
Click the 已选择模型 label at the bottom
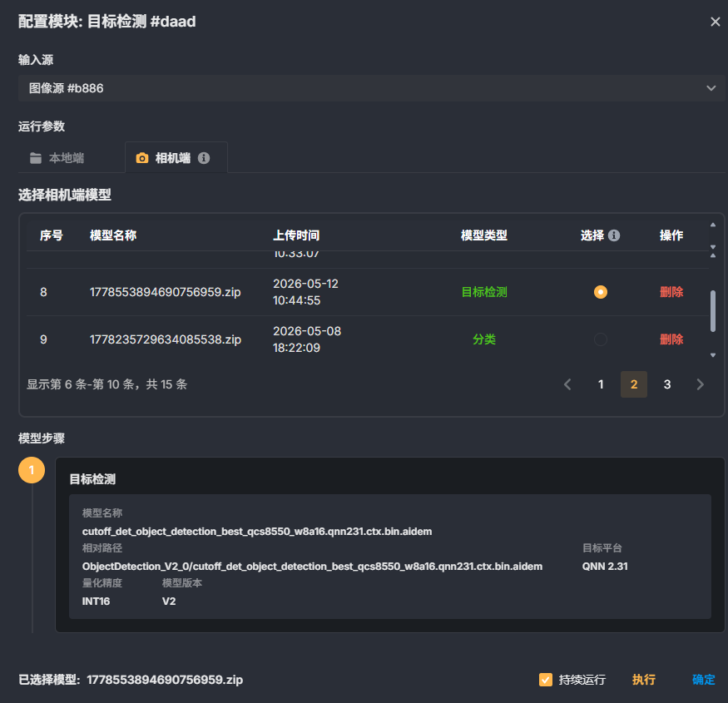tap(49, 680)
